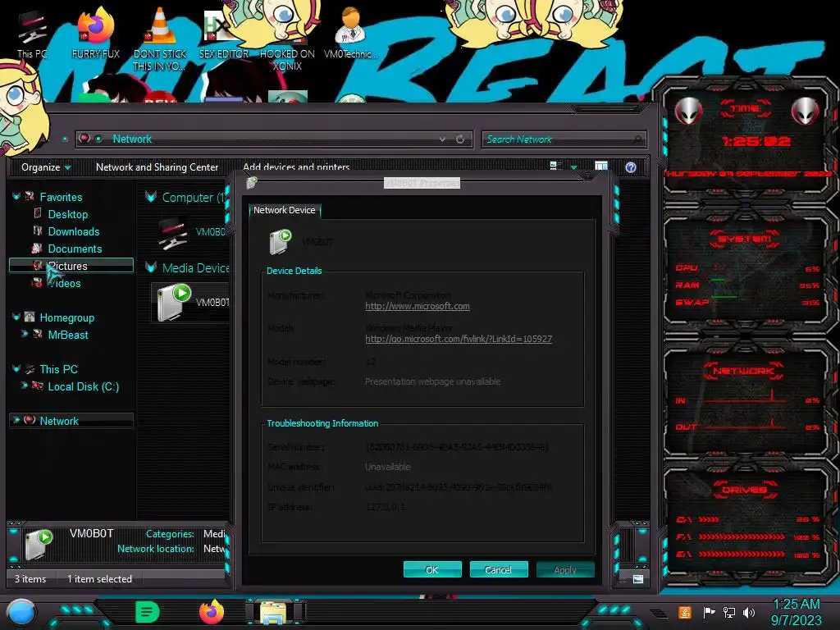Open the www.microsoft.com manufacturer link
This screenshot has width=840, height=630.
(418, 307)
